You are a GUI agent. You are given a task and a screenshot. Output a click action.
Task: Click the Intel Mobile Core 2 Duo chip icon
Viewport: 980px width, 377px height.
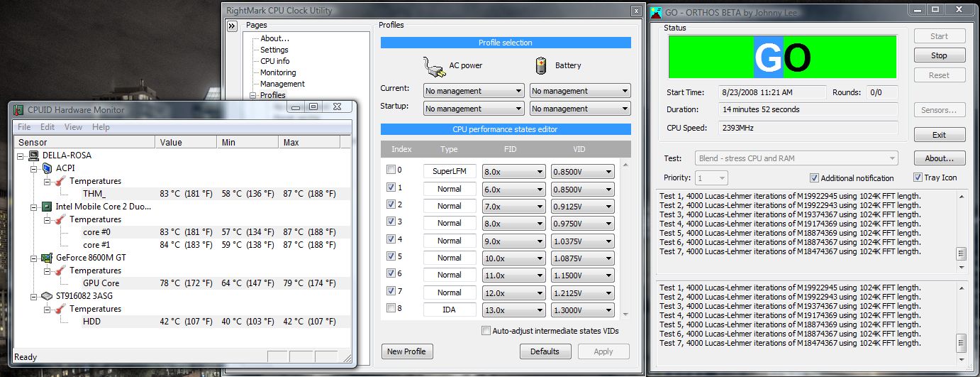click(47, 207)
